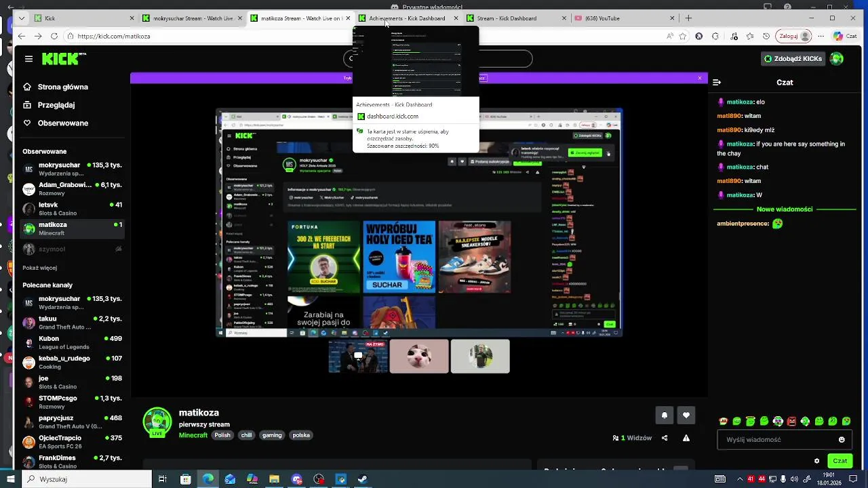
Task: Click the address bar URL
Action: pos(114,36)
